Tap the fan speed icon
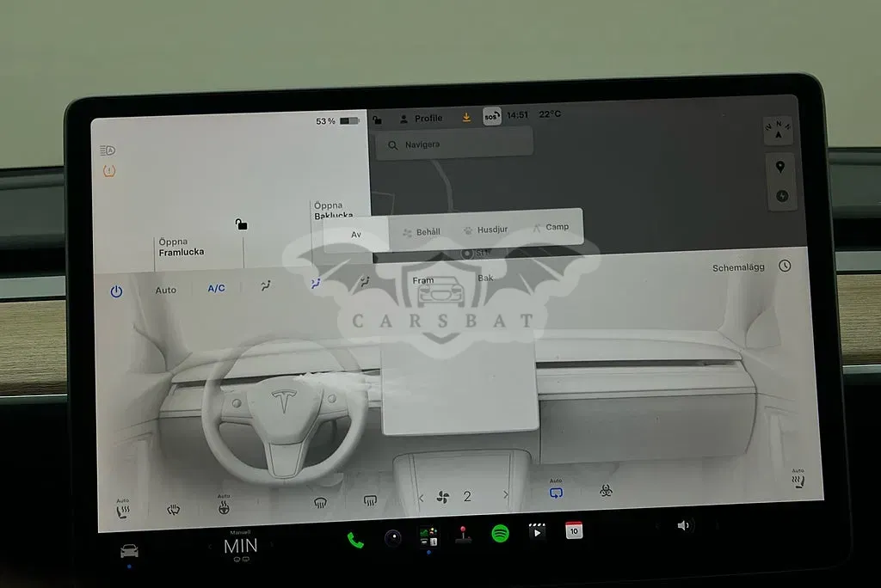Viewport: 881px width, 588px height. pyautogui.click(x=443, y=497)
